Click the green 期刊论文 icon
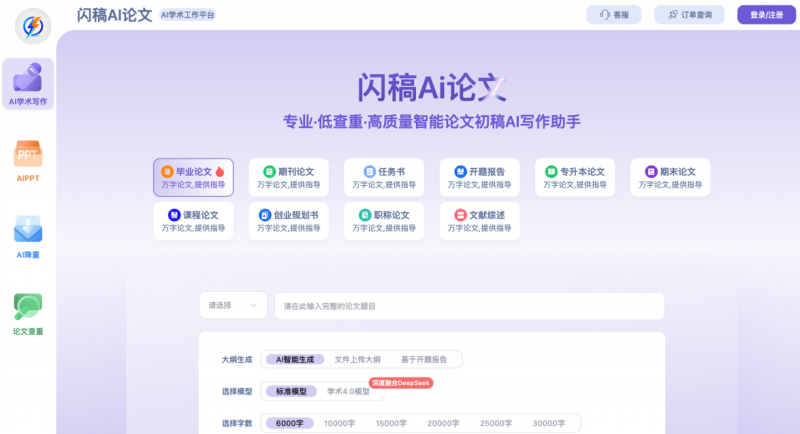Image resolution: width=800 pixels, height=434 pixels. pos(269,171)
